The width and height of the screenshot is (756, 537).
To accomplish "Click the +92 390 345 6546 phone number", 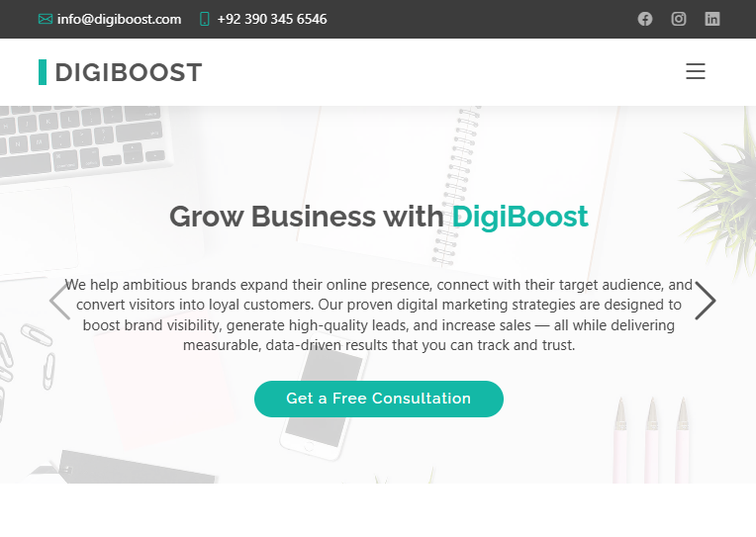I will [x=272, y=19].
